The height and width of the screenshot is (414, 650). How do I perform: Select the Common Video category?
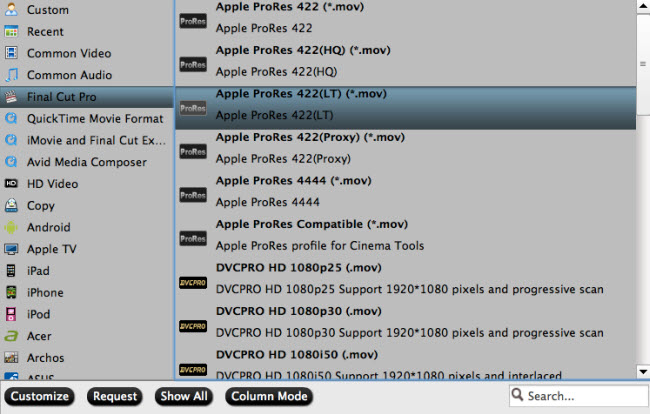point(87,53)
